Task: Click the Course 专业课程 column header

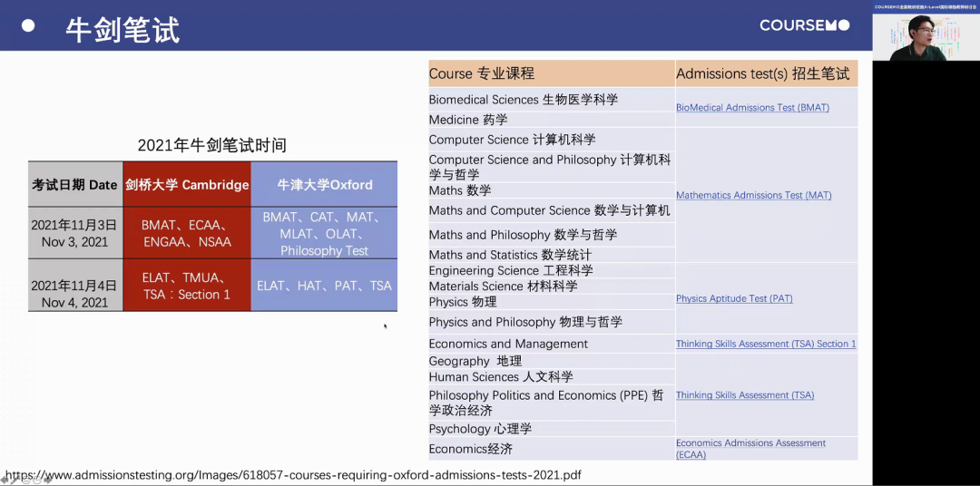Action: click(x=552, y=73)
